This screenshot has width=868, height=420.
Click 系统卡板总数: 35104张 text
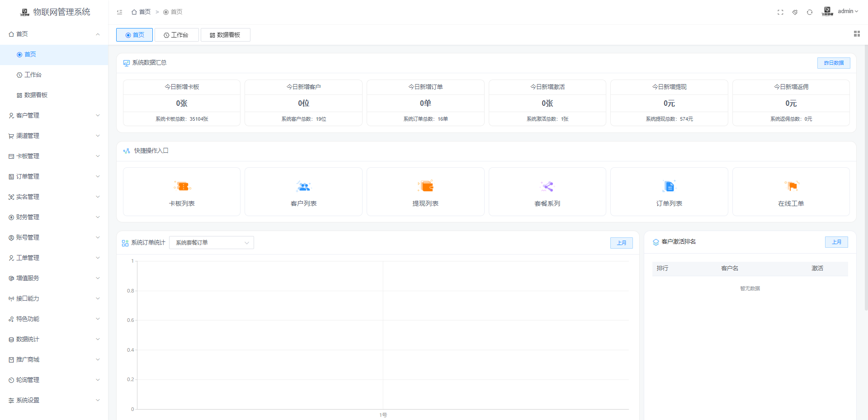click(182, 119)
